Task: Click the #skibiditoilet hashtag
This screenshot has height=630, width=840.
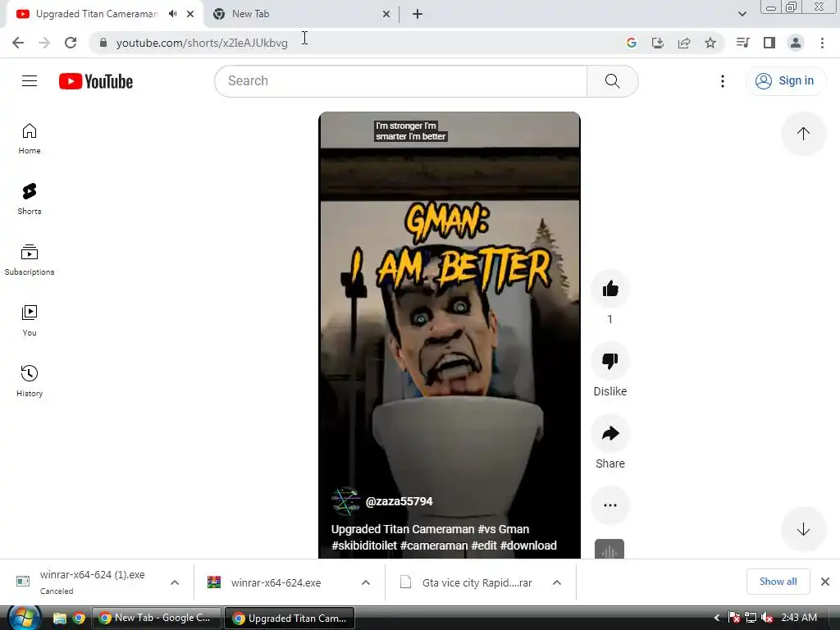Action: pyautogui.click(x=364, y=546)
